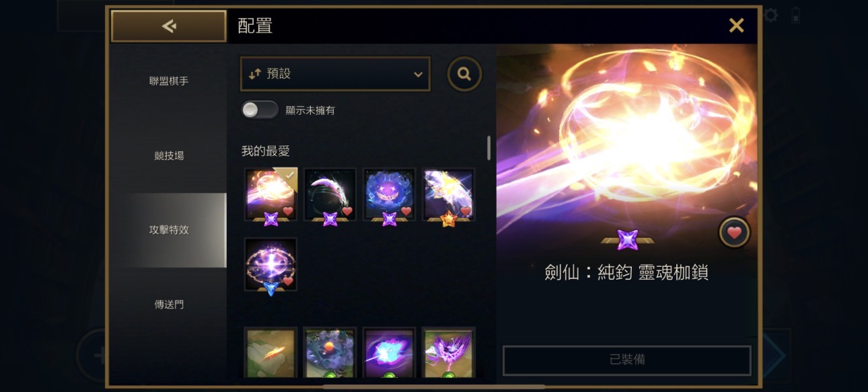868x392 pixels.
Task: Click the back arrow button
Action: 169,26
